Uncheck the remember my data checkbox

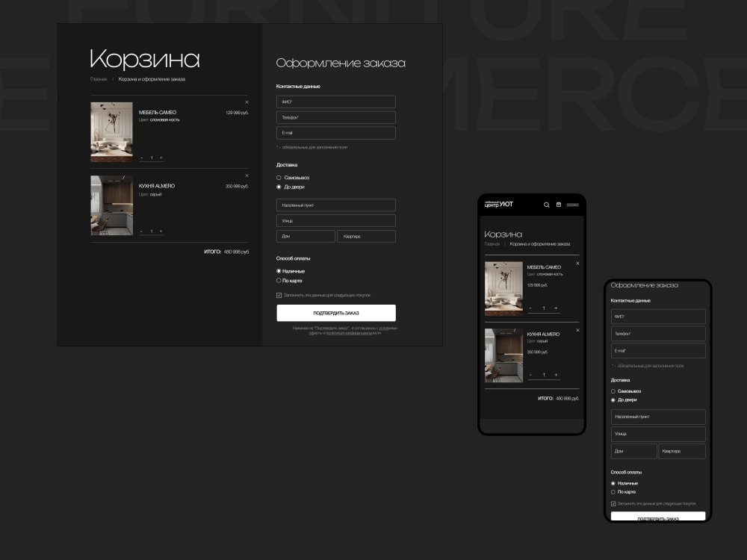pos(279,296)
